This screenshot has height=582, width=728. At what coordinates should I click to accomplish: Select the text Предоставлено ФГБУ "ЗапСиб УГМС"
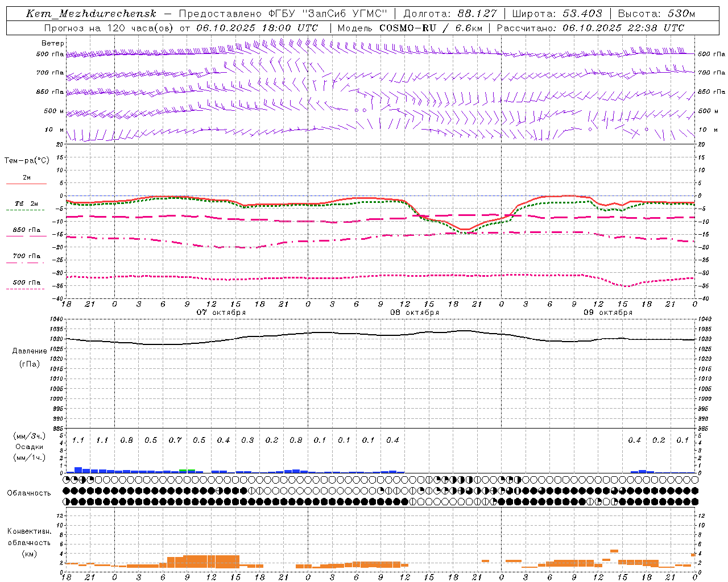click(x=283, y=14)
